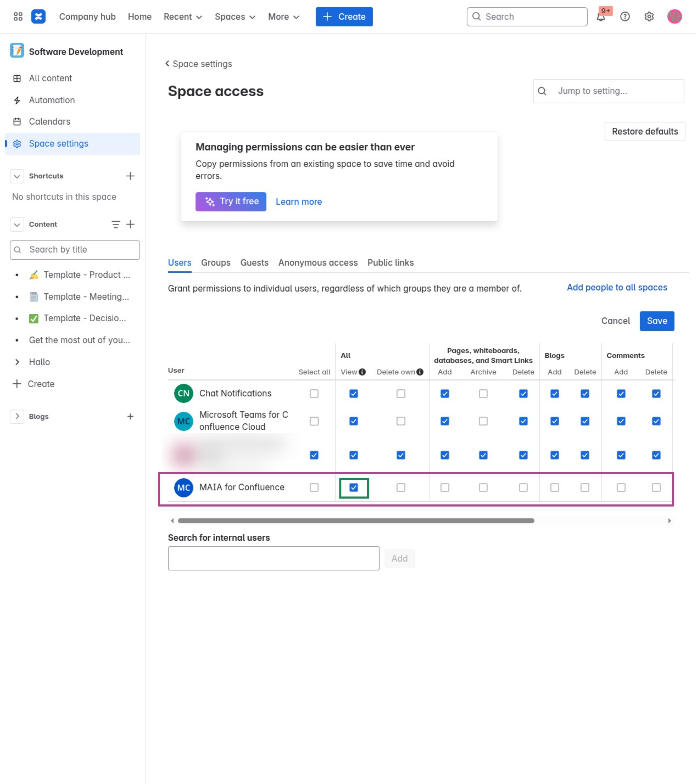Focus the Jump to setting search box

point(608,91)
